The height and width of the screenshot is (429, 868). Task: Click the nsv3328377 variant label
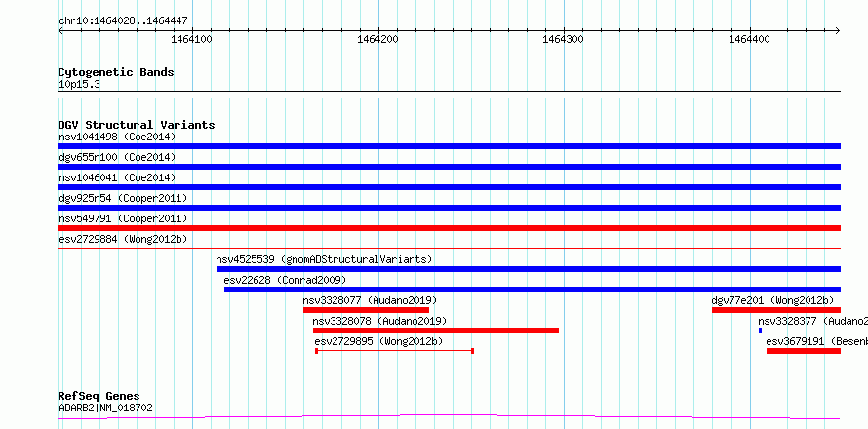[x=812, y=321]
